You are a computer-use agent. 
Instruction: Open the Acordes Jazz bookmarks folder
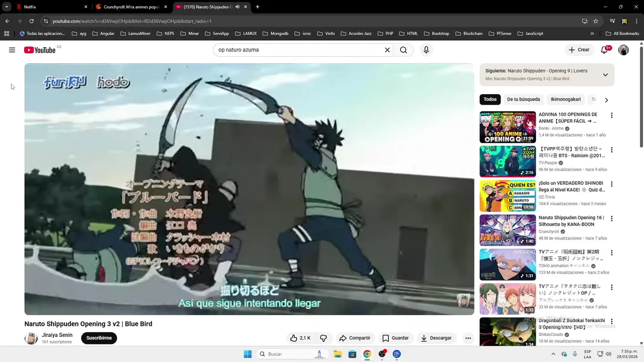(x=356, y=34)
